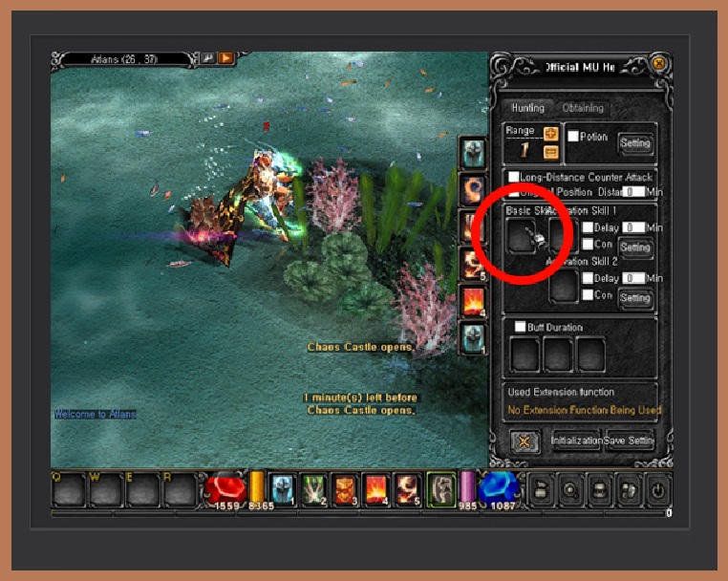The height and width of the screenshot is (581, 728).
Task: Click the Welcome to Atlans chat message
Action: click(96, 414)
